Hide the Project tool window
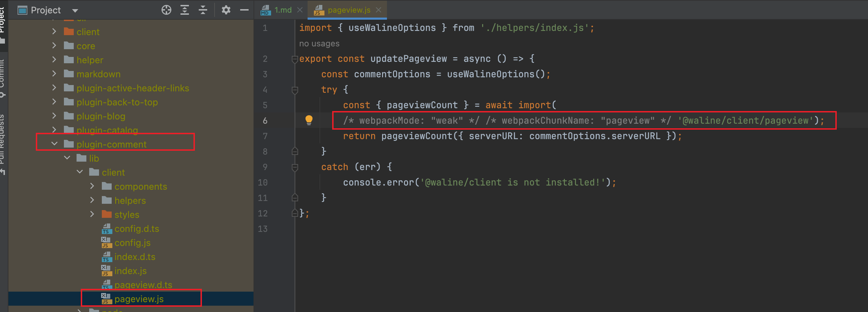This screenshot has height=312, width=868. (x=244, y=10)
